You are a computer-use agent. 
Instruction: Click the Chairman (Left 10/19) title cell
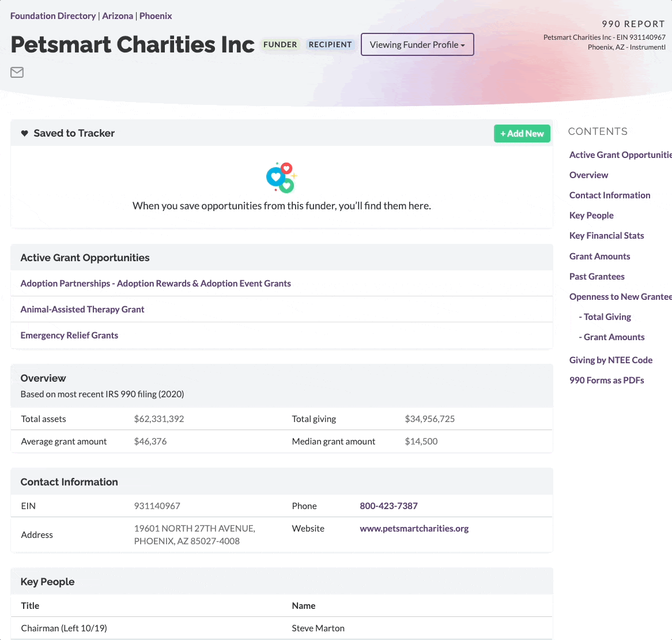(x=64, y=628)
